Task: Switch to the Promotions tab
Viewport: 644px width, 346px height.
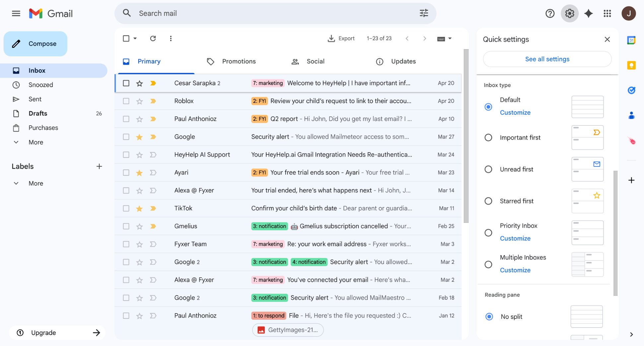Action: coord(239,61)
